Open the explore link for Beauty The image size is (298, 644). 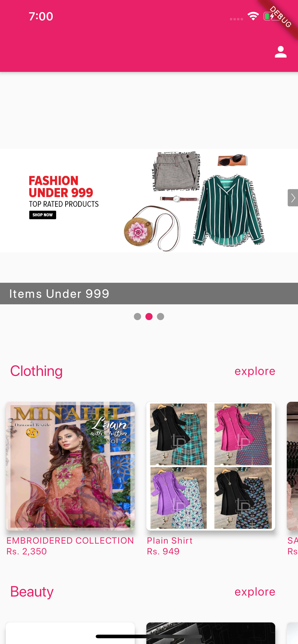pyautogui.click(x=255, y=592)
